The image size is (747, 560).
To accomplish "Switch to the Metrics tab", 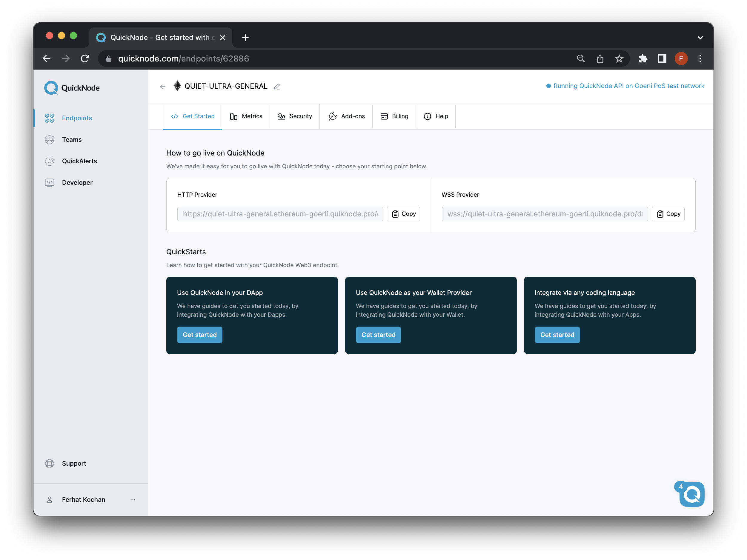I will pyautogui.click(x=246, y=116).
